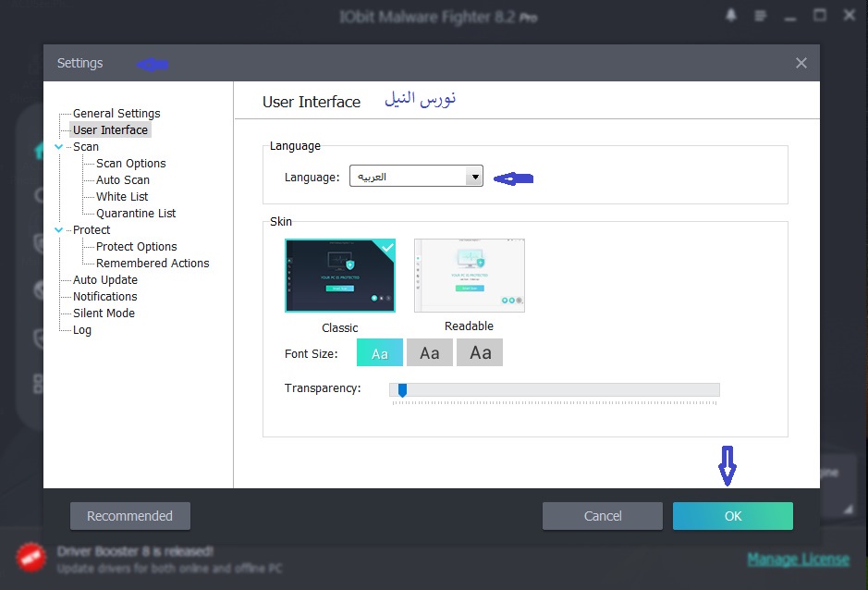Open Silent Mode settings
Viewport: 868px width, 590px height.
[x=104, y=313]
